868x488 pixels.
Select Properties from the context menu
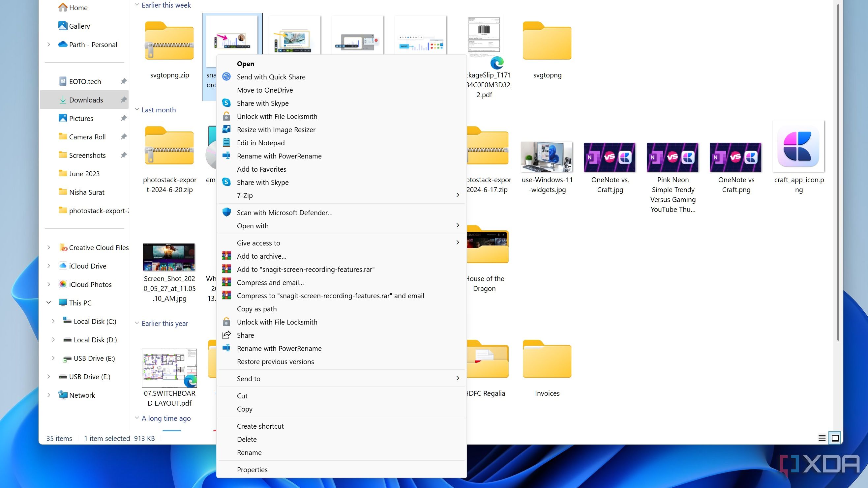coord(252,469)
